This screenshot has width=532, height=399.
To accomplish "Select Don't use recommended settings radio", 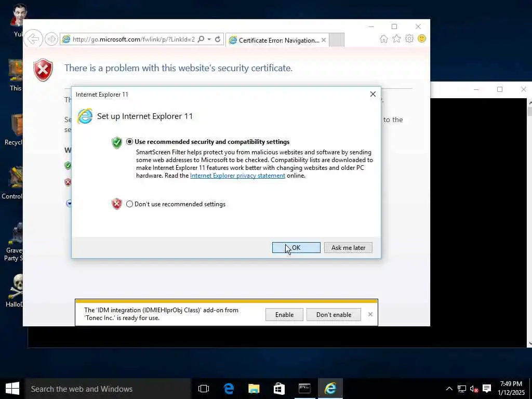I will click(129, 204).
